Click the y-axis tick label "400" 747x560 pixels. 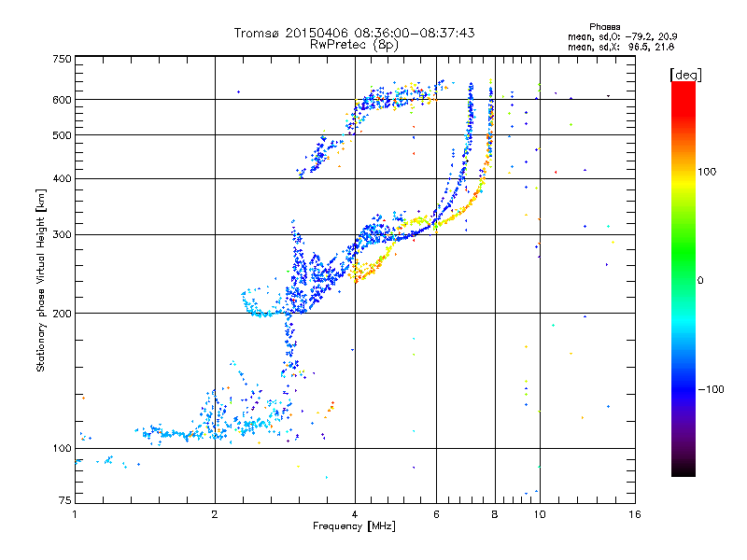[x=62, y=178]
